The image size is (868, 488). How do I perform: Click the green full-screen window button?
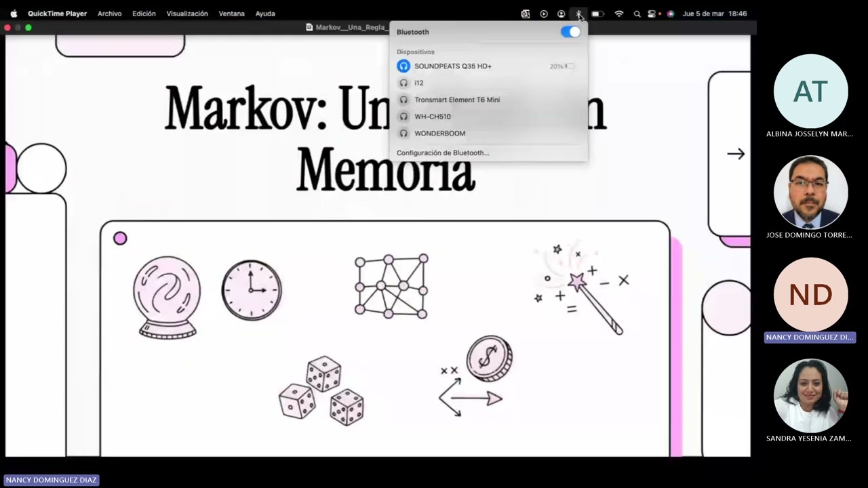tap(28, 28)
